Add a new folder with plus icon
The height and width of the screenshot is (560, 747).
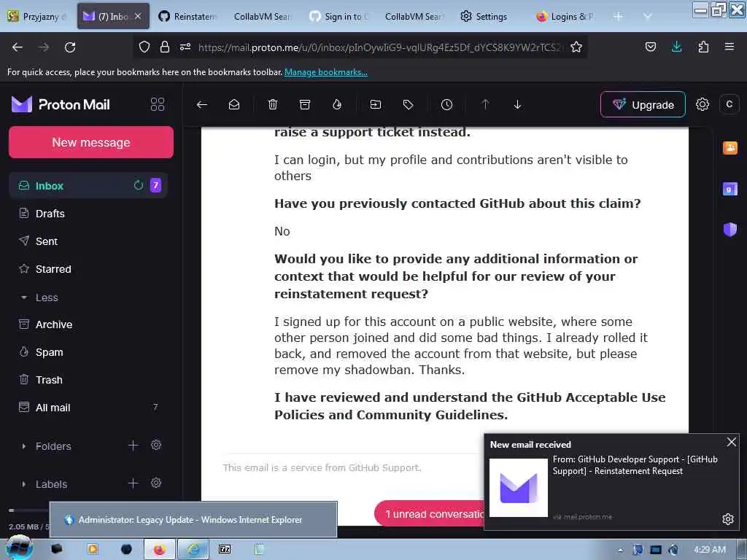[133, 446]
